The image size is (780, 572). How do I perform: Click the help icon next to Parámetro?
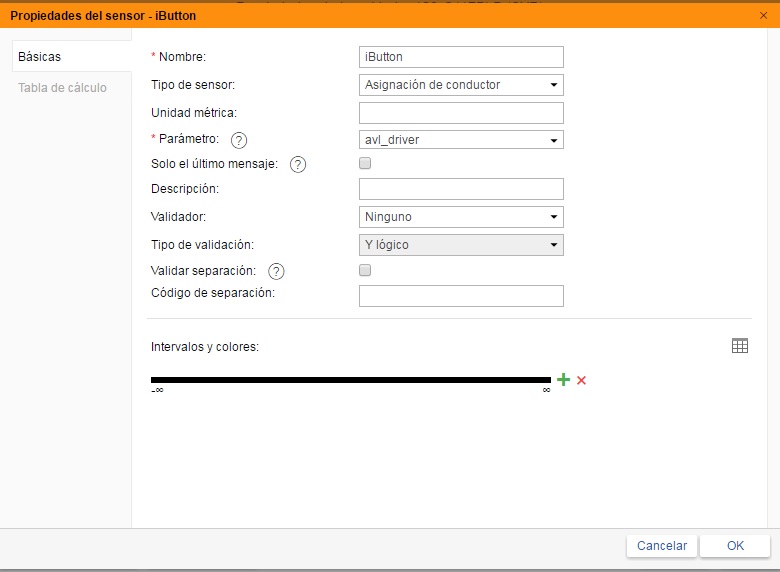(239, 140)
